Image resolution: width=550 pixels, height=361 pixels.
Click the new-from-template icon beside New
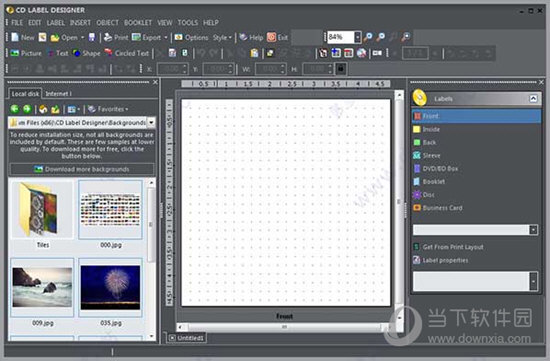click(42, 37)
